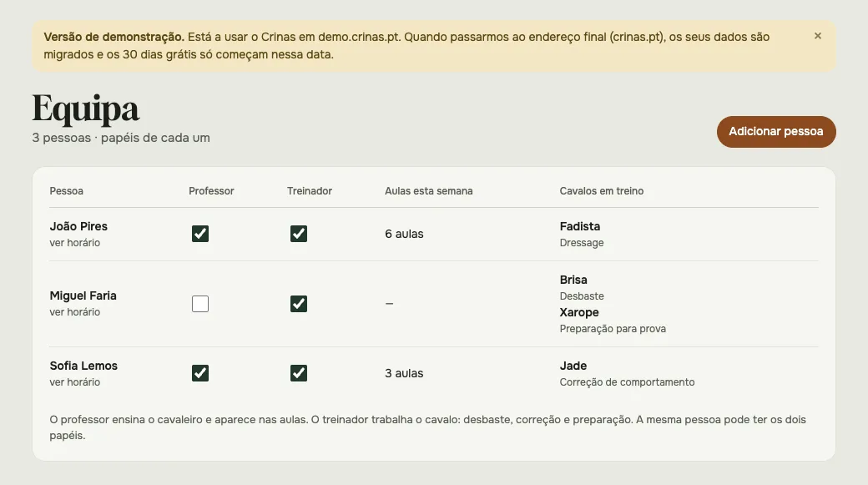
Task: Click the Treinador column header
Action: pos(310,191)
